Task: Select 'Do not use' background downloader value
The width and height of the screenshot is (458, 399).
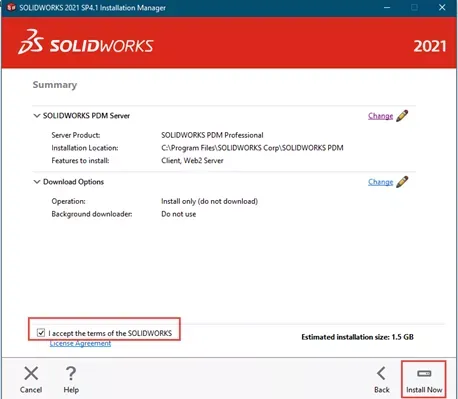Action: click(x=179, y=214)
